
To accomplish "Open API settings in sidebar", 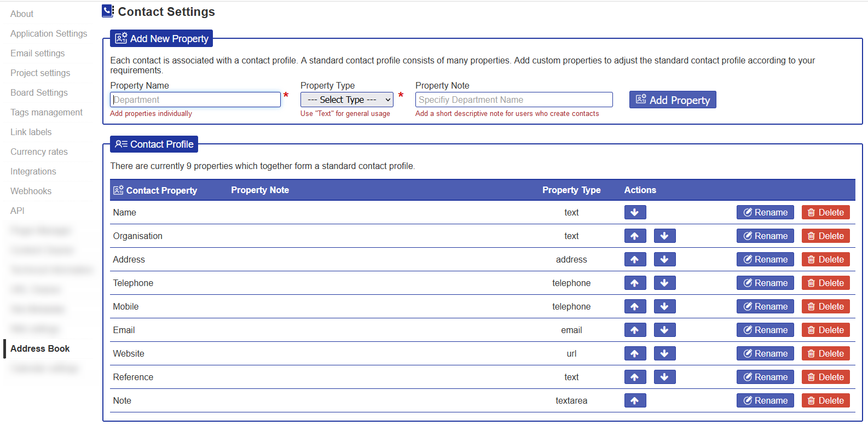I will (17, 211).
